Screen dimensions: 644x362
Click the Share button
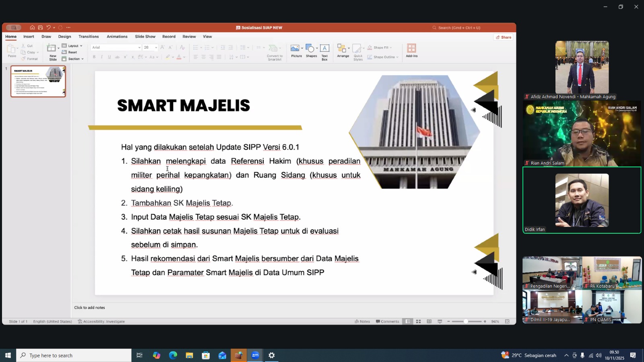[x=503, y=37]
